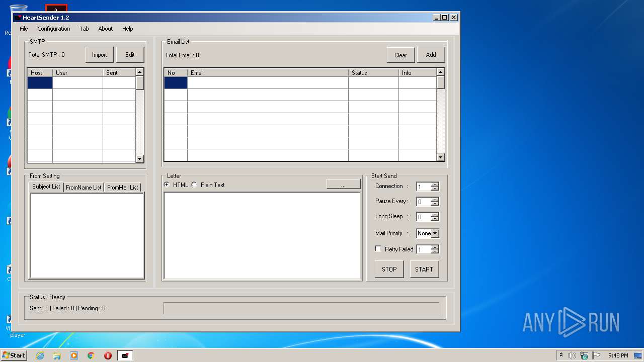Screen dimensions: 644x362
Task: Click the HeartSender taskbar icon
Action: point(125,355)
